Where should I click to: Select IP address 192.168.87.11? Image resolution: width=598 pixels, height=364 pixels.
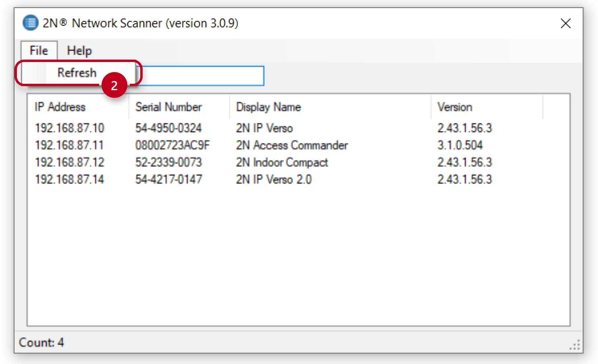(69, 145)
